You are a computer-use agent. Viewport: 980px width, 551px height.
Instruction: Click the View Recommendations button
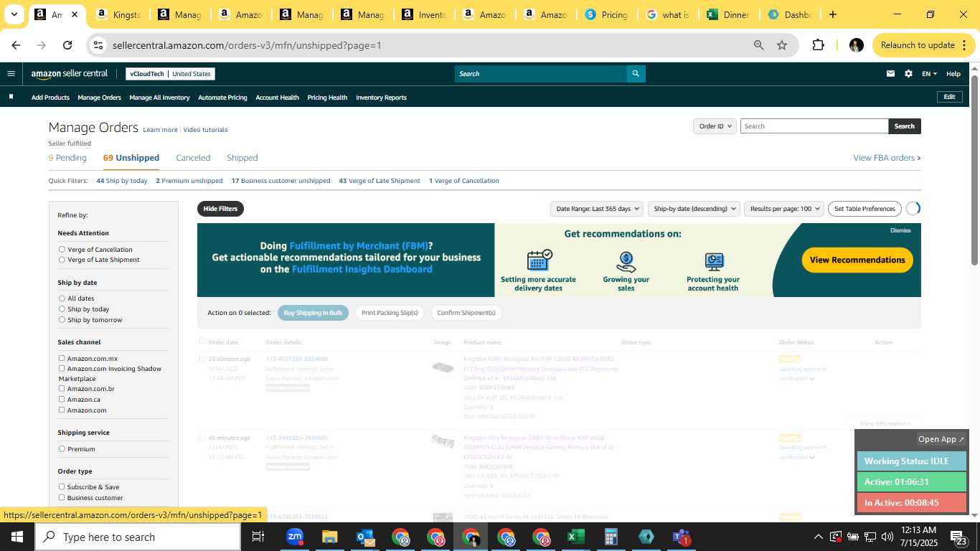[x=857, y=260]
